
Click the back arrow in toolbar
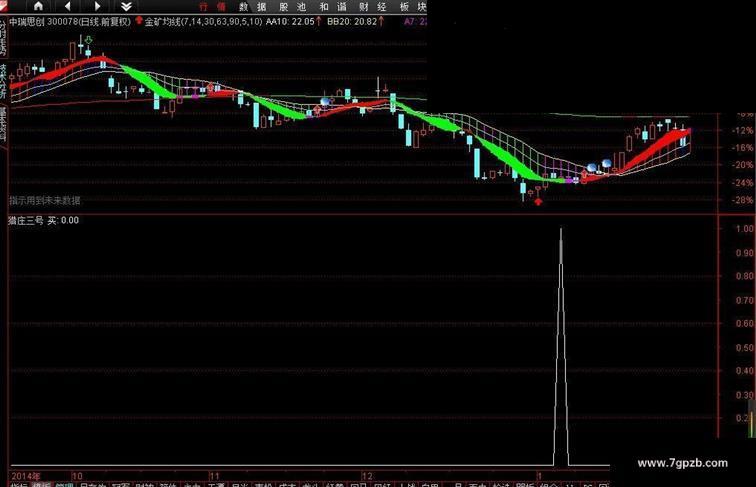click(x=68, y=6)
